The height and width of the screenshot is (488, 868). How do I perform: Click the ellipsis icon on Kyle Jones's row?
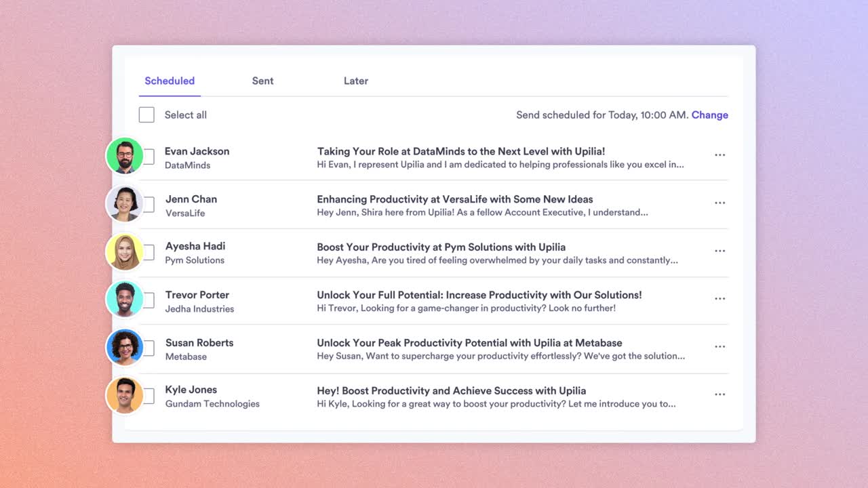[719, 394]
